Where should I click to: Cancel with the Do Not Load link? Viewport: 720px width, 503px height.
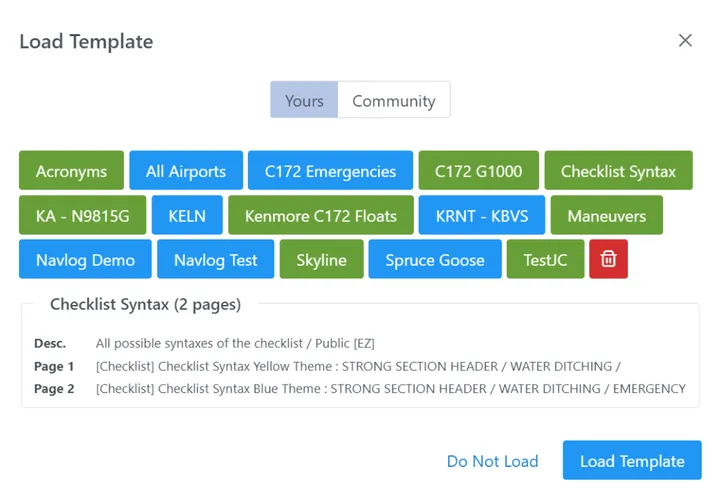point(492,461)
